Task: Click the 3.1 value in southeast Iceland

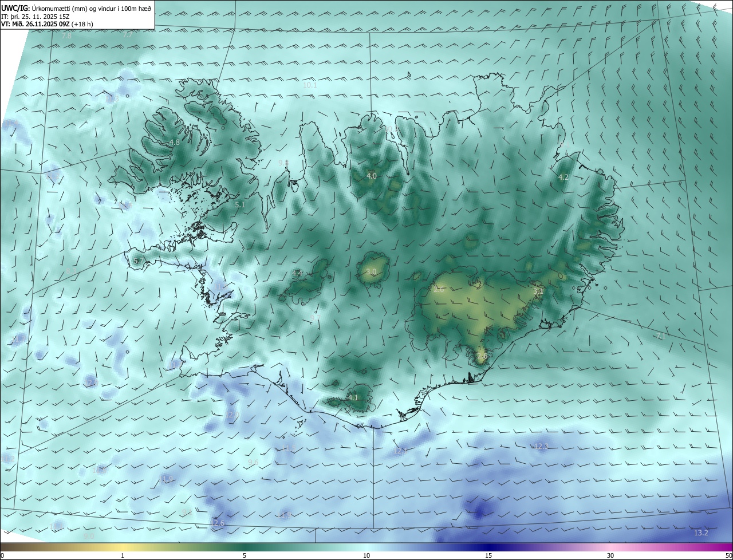Action: 538,291
